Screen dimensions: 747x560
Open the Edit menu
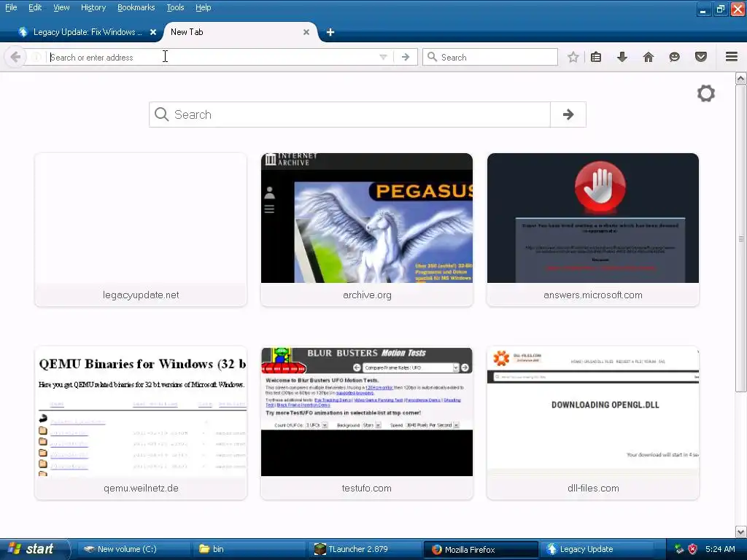click(35, 7)
